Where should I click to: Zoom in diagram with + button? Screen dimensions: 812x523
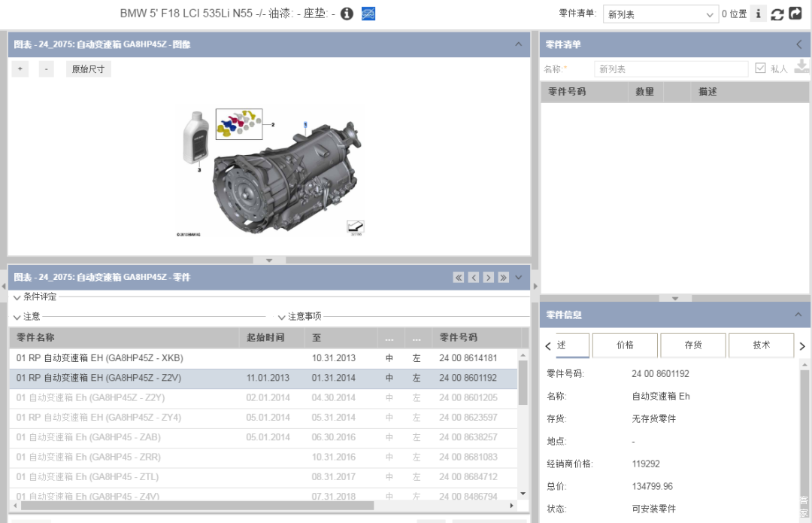click(x=20, y=69)
